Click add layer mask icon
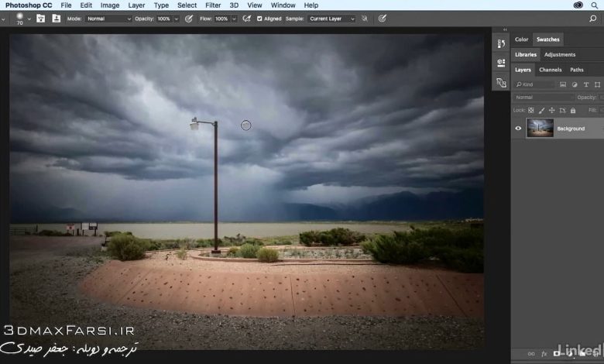604x364 pixels. [557, 353]
